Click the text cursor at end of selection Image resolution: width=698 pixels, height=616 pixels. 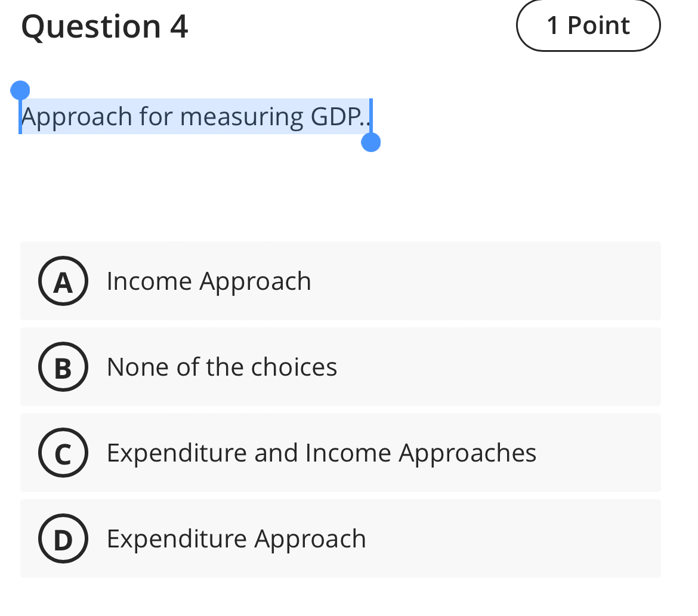click(370, 116)
